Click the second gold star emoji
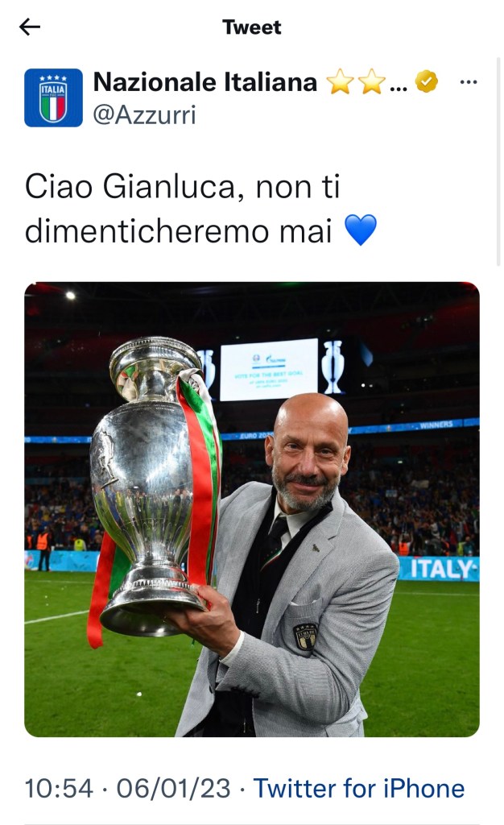The width and height of the screenshot is (504, 825). click(371, 82)
